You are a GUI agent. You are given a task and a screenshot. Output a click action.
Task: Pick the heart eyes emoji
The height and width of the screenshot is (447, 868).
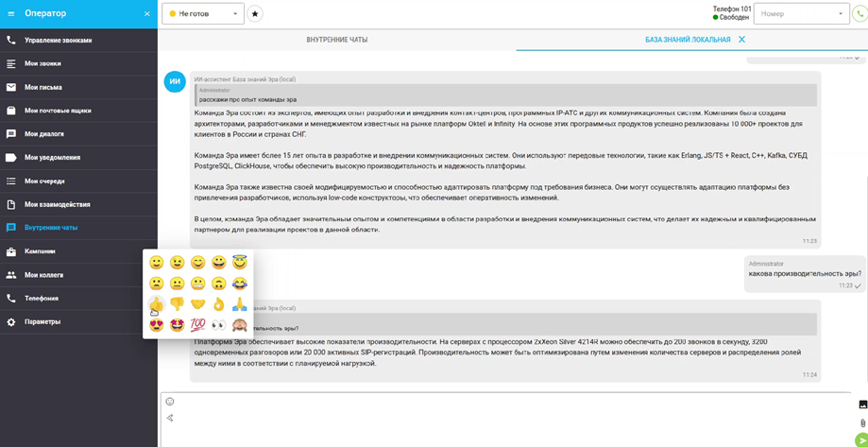(157, 324)
